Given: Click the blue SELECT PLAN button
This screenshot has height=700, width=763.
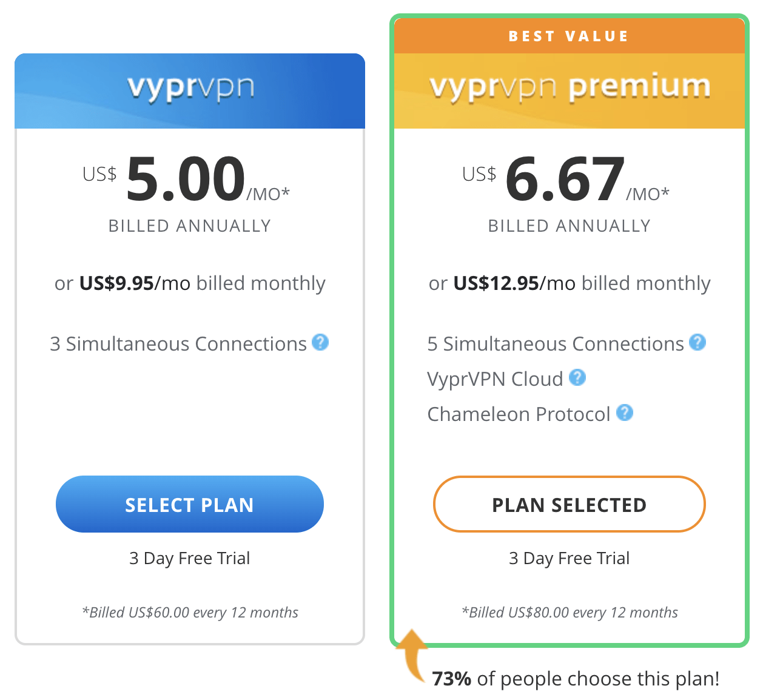Looking at the screenshot, I should click(190, 504).
